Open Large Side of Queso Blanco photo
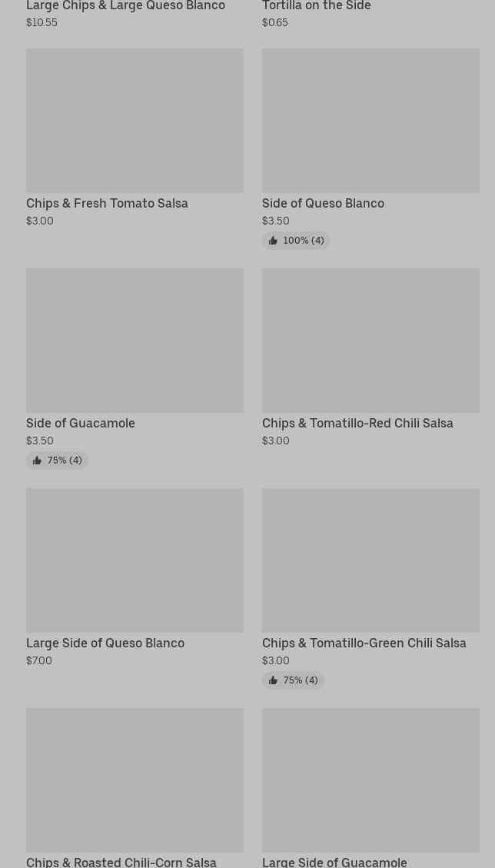This screenshot has height=868, width=495. pyautogui.click(x=135, y=560)
